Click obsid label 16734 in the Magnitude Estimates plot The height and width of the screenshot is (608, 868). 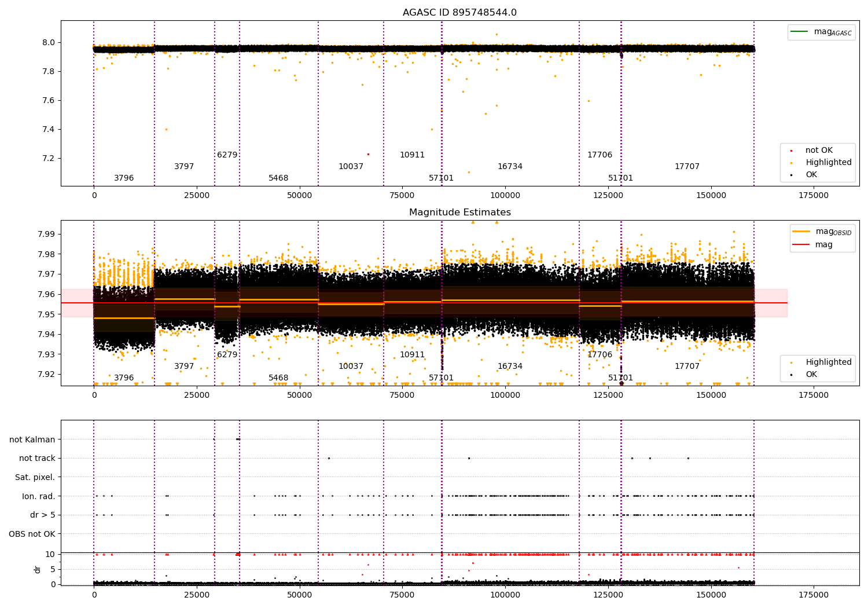510,367
